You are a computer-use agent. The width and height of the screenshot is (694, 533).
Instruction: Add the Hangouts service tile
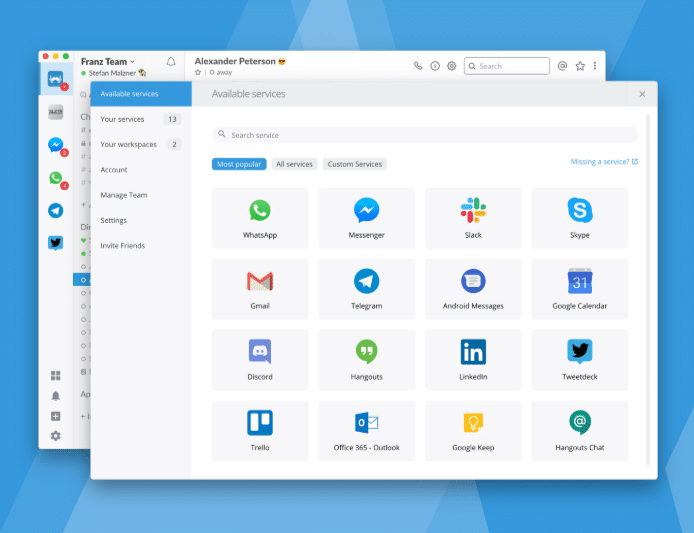[366, 359]
